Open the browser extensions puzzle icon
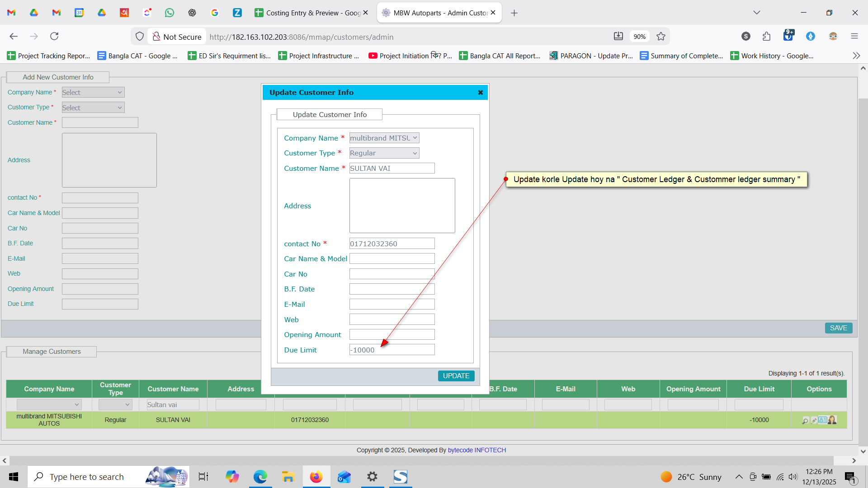The height and width of the screenshot is (488, 868). pyautogui.click(x=766, y=37)
